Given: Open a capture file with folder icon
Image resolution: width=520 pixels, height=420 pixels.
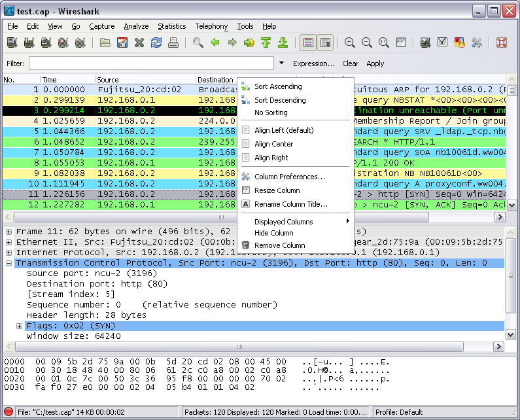Looking at the screenshot, I should (105, 43).
